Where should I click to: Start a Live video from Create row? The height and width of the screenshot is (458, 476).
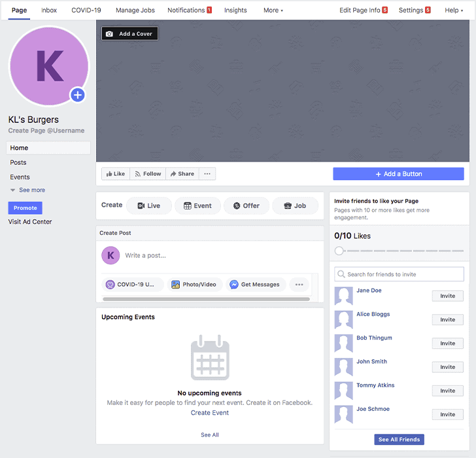(149, 205)
